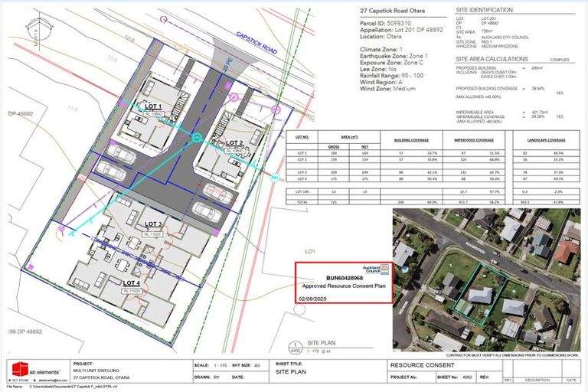Click MULTI UNIT DWELLING project name
The width and height of the screenshot is (588, 392).
click(x=96, y=371)
